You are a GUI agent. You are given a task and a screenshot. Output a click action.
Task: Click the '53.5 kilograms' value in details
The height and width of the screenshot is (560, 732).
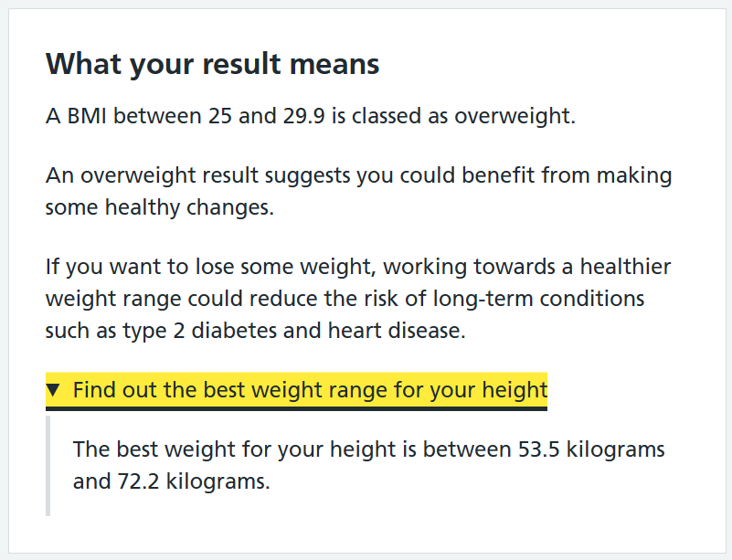click(591, 449)
